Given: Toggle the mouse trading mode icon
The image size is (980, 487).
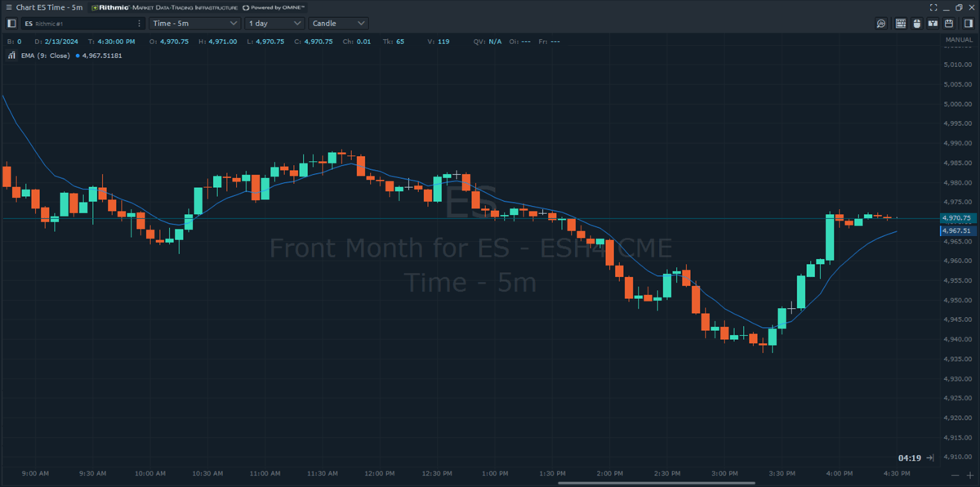Looking at the screenshot, I should [x=916, y=24].
